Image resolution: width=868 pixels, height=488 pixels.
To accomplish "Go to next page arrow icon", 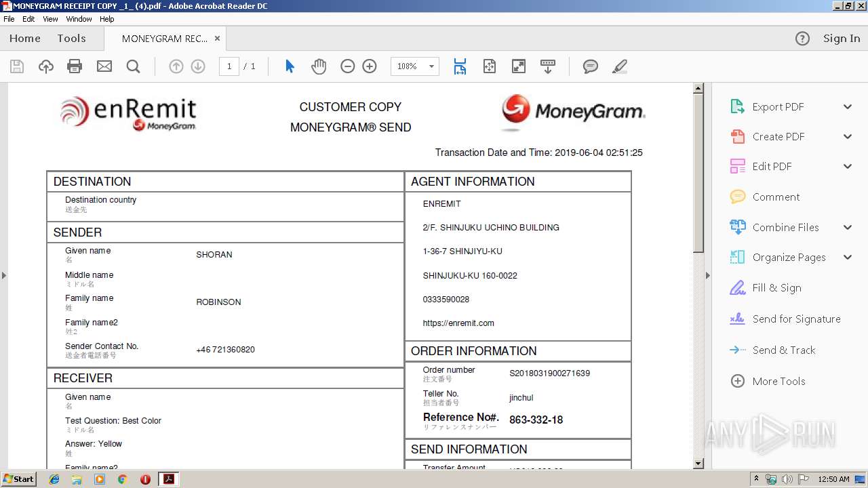I will (198, 66).
